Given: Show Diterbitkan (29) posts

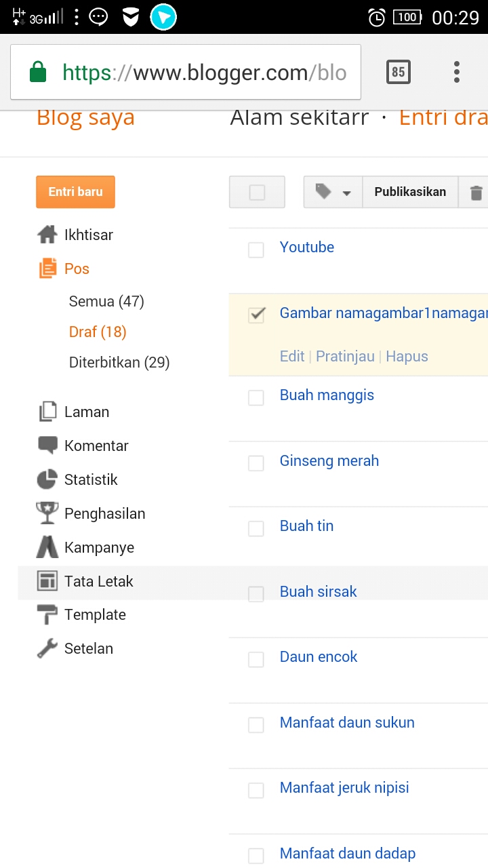Looking at the screenshot, I should coord(119,362).
